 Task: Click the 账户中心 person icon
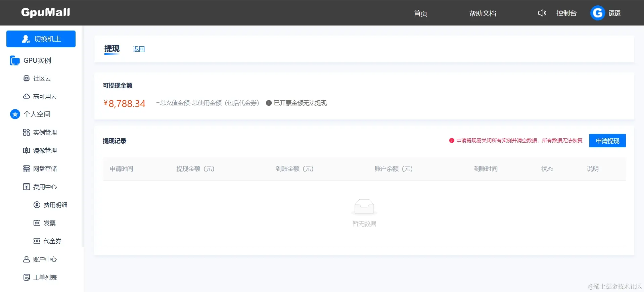tap(27, 259)
